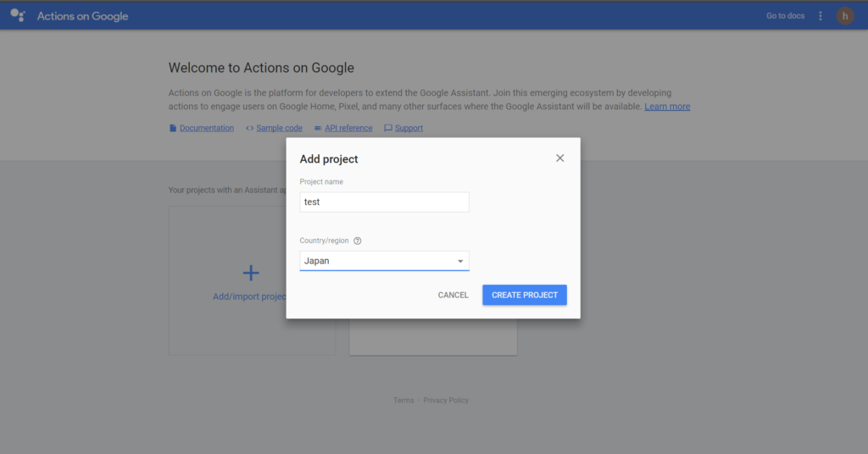Screen dimensions: 868x454
Task: Open the Privacy Policy footer link
Action: coord(446,401)
